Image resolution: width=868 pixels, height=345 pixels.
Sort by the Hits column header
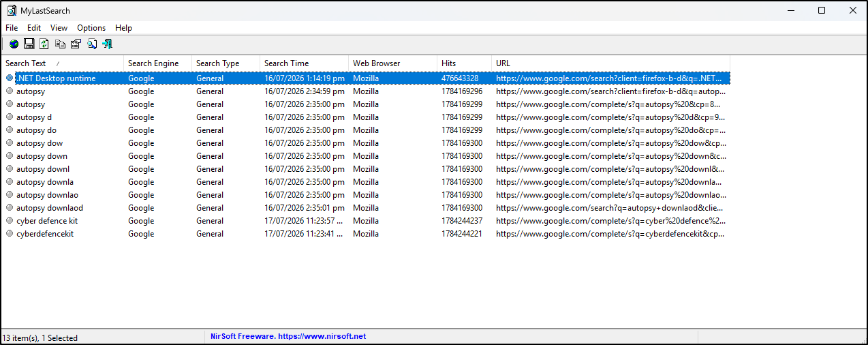[465, 63]
